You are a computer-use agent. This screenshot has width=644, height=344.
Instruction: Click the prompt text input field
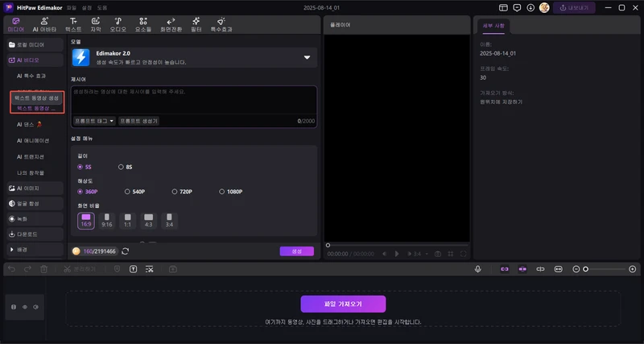(x=194, y=100)
